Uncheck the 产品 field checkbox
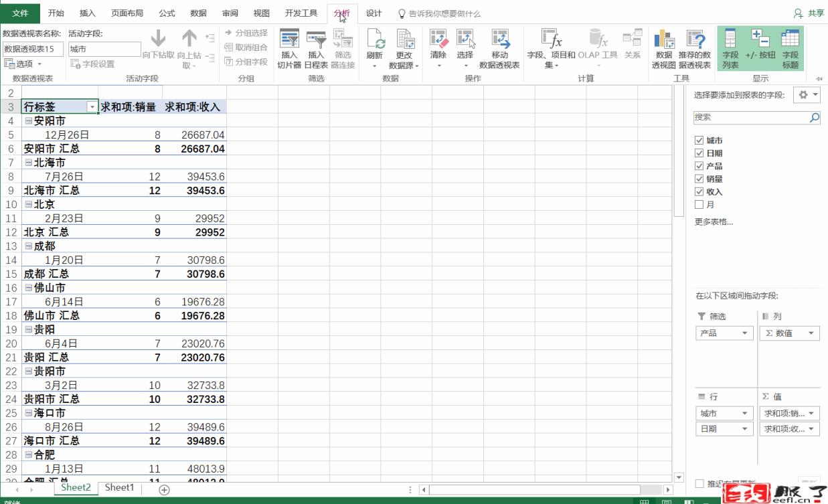This screenshot has height=504, width=828. point(699,166)
